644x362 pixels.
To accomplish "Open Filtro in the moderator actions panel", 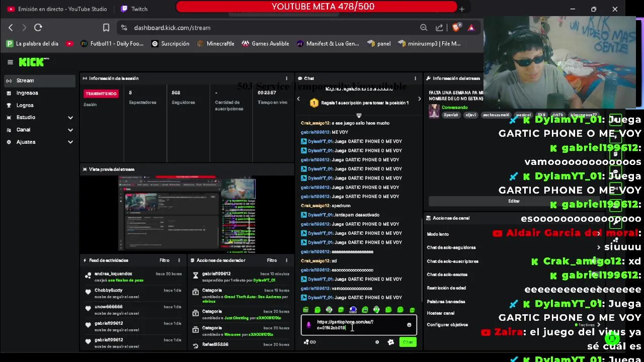I will (x=272, y=260).
